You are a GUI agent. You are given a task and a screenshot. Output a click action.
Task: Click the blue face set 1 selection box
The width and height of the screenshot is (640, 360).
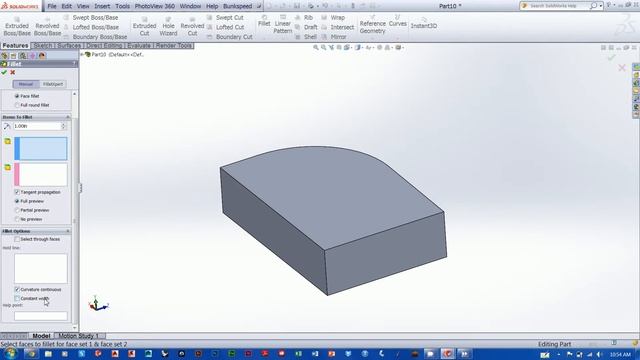click(x=41, y=149)
